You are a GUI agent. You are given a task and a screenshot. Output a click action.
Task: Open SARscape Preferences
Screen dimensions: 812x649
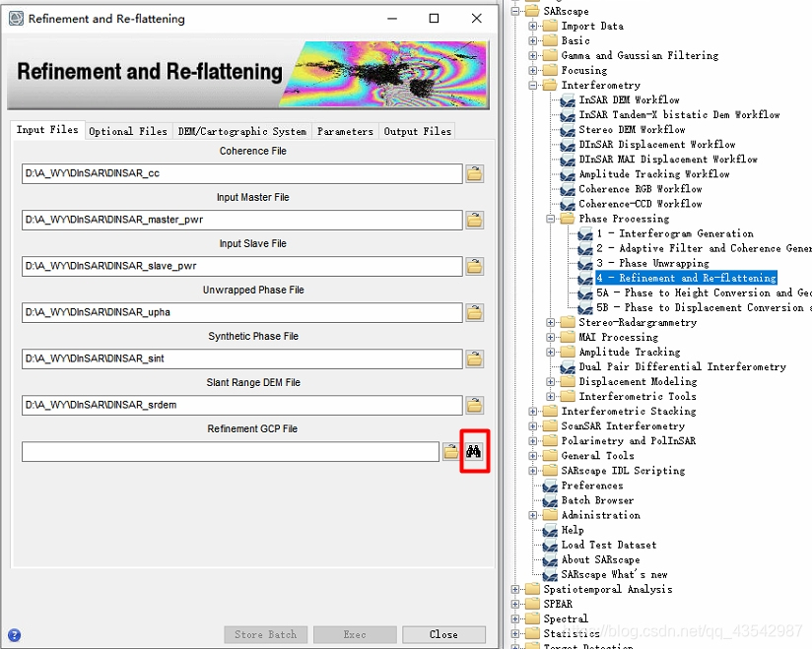coord(592,486)
